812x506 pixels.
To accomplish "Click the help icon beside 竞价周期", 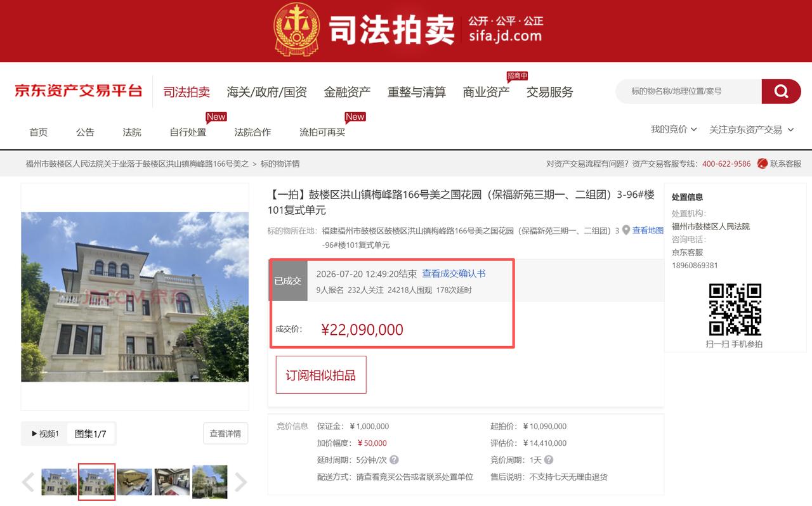I will [x=549, y=460].
